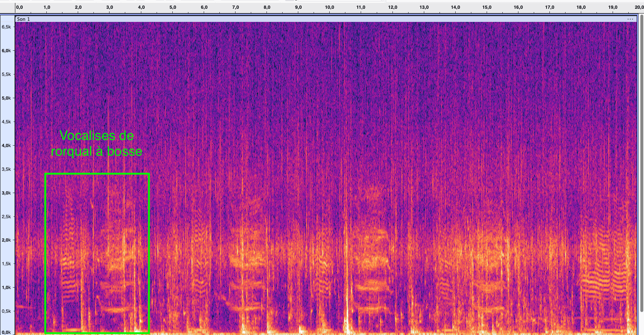Click the 6,5k label on frequency scale
The image size is (644, 335).
[x=6, y=27]
